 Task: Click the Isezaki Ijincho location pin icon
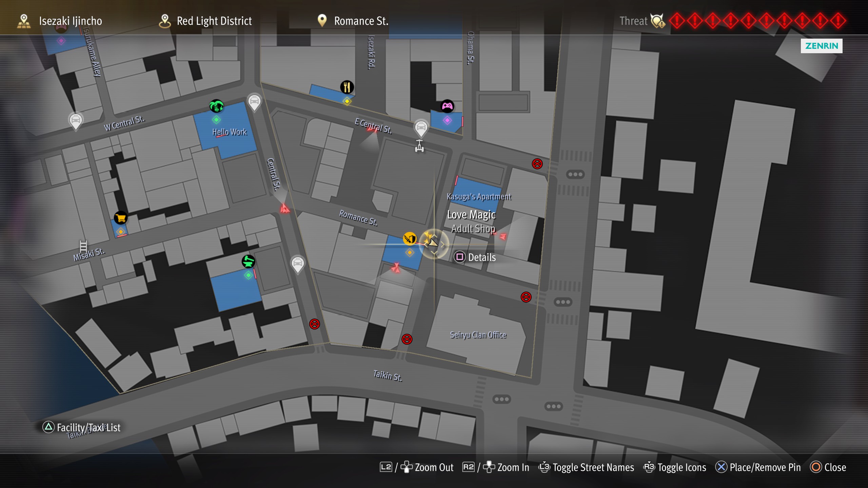(x=24, y=21)
